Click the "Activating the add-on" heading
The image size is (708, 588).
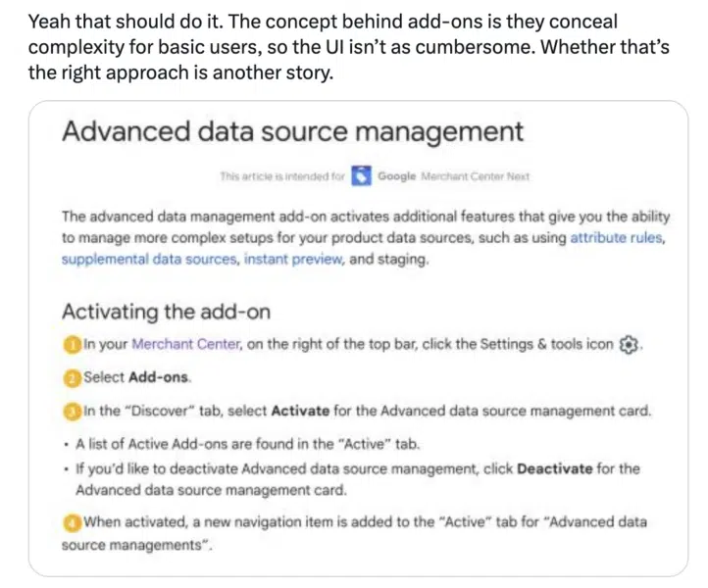tap(166, 312)
